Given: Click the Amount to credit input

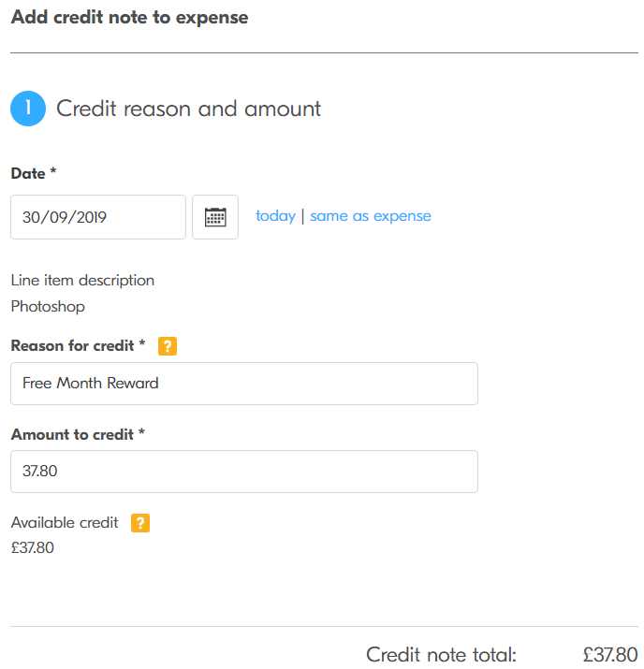Looking at the screenshot, I should (243, 472).
